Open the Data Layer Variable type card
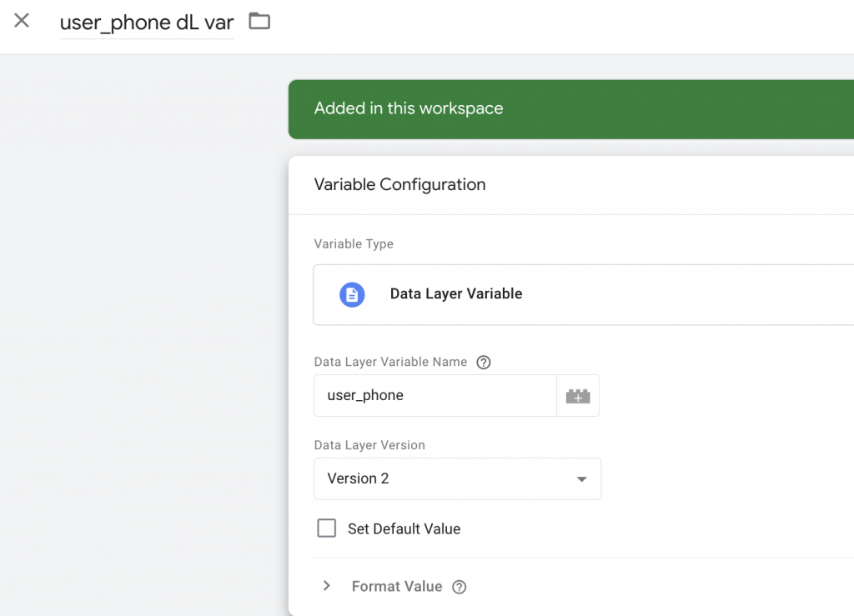 [583, 294]
